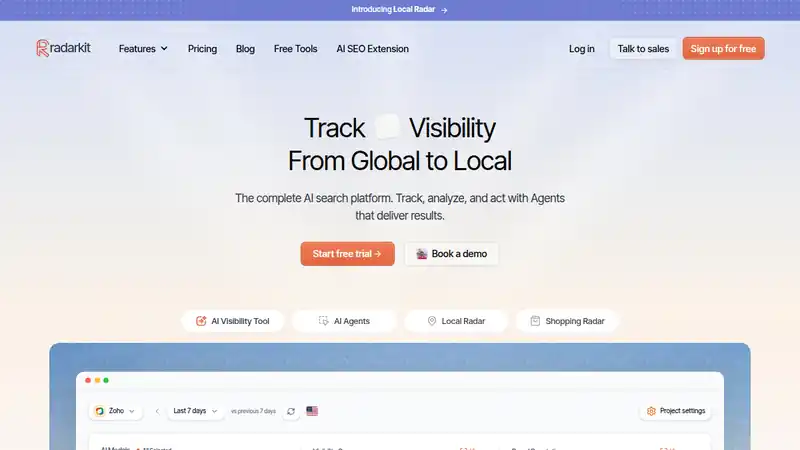Click the Local Radar pin icon
This screenshot has width=800, height=450.
(x=432, y=321)
